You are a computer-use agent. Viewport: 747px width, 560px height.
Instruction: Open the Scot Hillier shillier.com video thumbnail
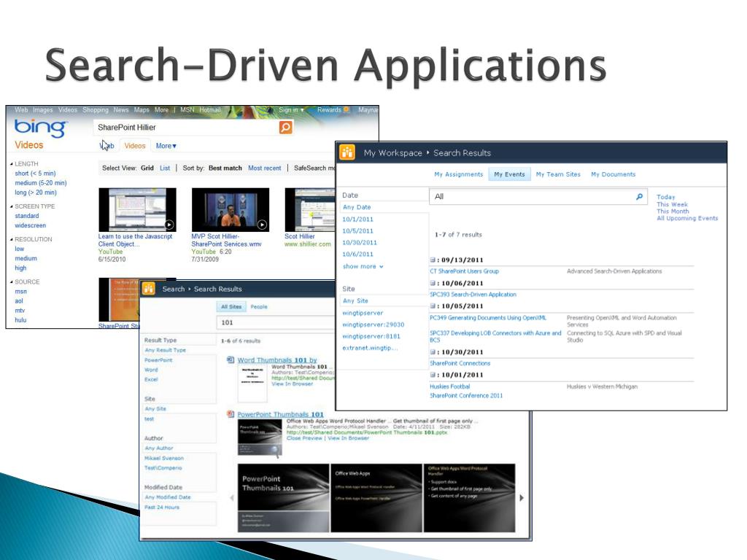point(310,209)
